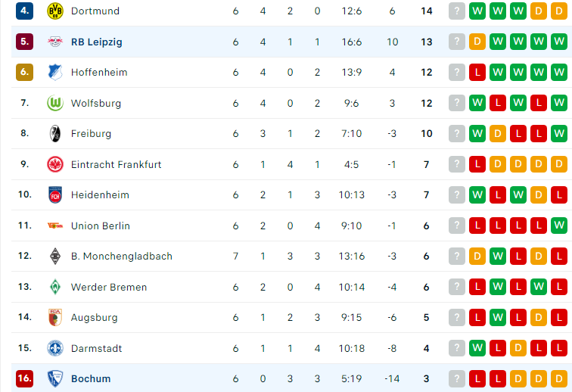The image size is (572, 392).
Task: Click the Heidenheim FCH badge
Action: coord(55,195)
